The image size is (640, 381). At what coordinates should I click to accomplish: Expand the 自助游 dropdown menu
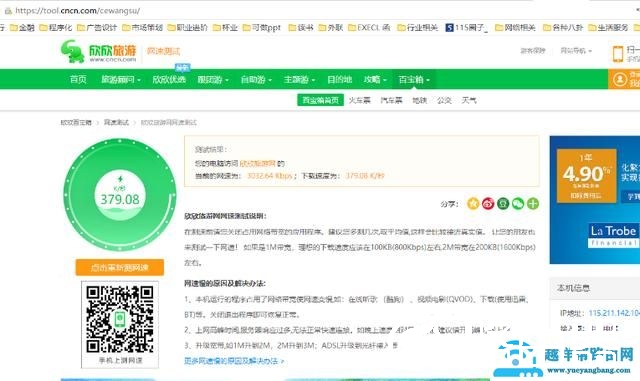click(256, 80)
